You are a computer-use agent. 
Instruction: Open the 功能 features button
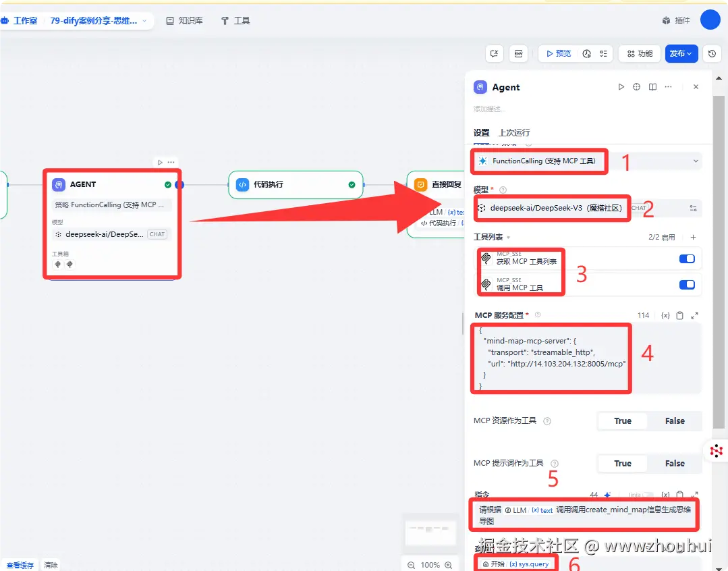click(640, 53)
